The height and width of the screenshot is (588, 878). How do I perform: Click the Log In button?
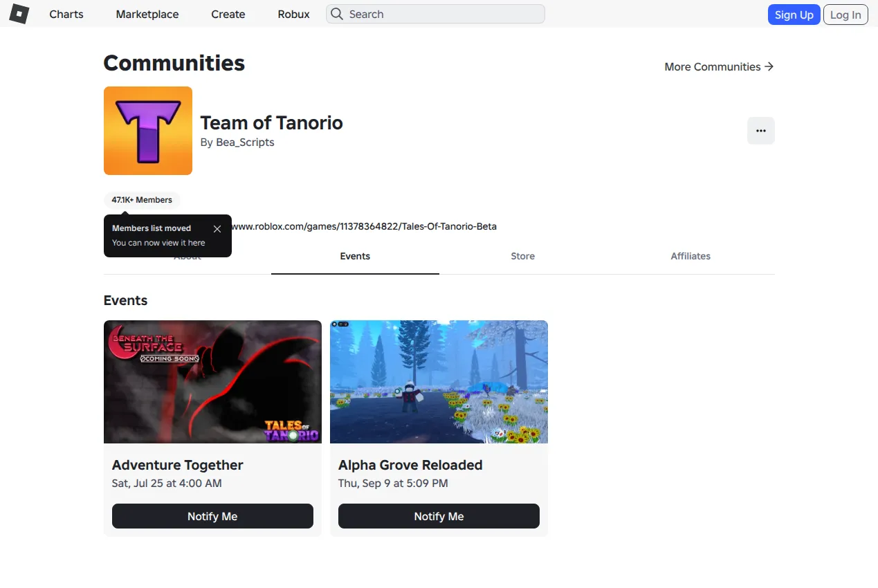(x=845, y=15)
